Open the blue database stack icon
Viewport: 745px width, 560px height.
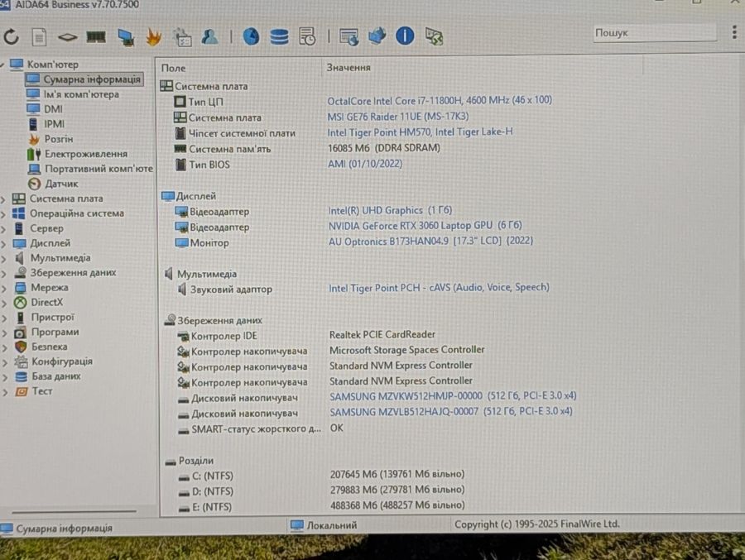pyautogui.click(x=279, y=36)
